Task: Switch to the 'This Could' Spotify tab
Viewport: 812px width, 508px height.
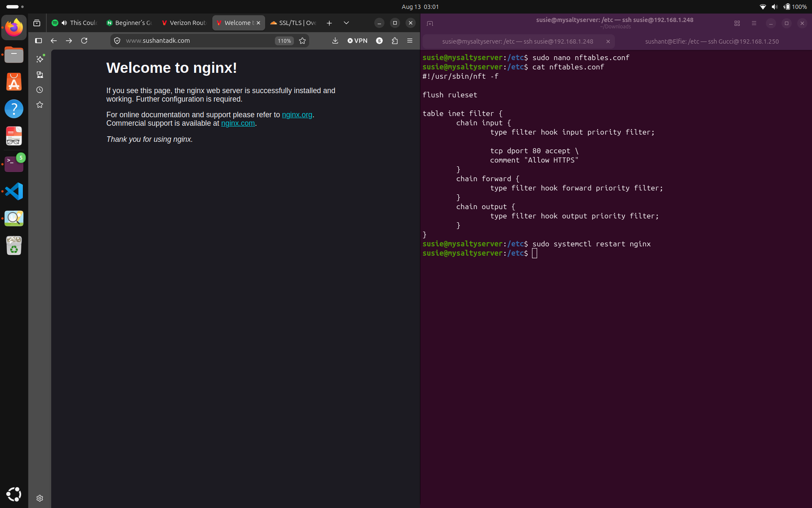Action: click(x=74, y=23)
